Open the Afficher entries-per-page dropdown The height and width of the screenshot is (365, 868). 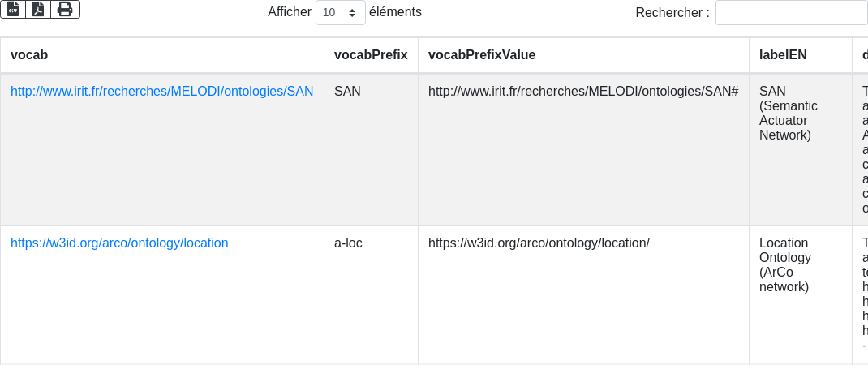(x=340, y=13)
